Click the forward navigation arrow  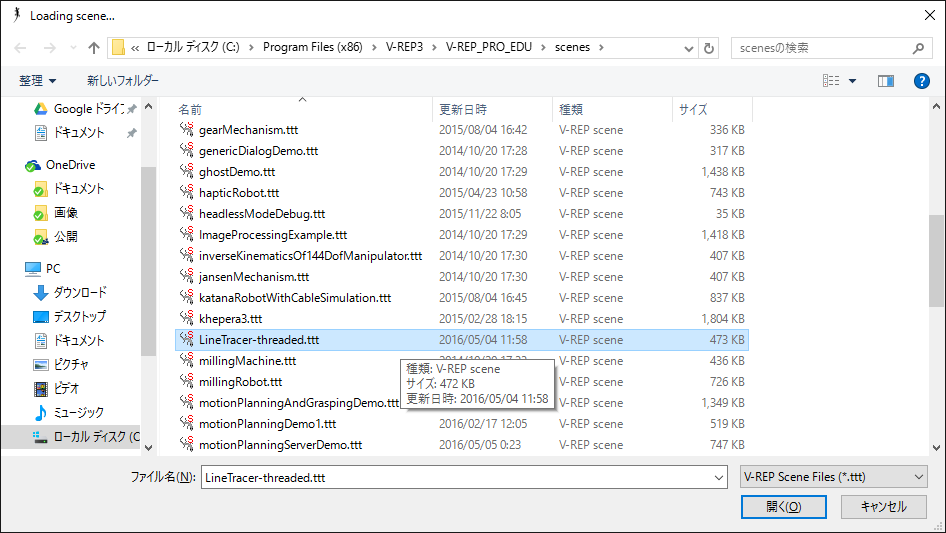coord(50,48)
